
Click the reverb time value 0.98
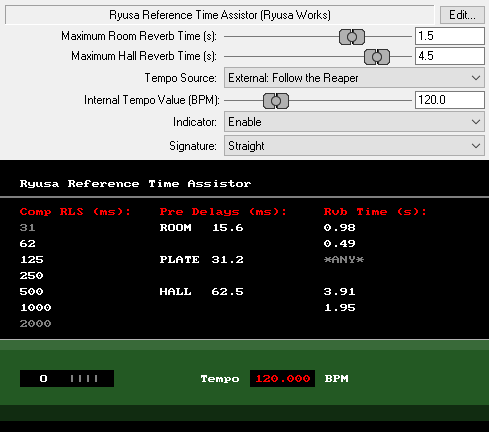tap(339, 228)
